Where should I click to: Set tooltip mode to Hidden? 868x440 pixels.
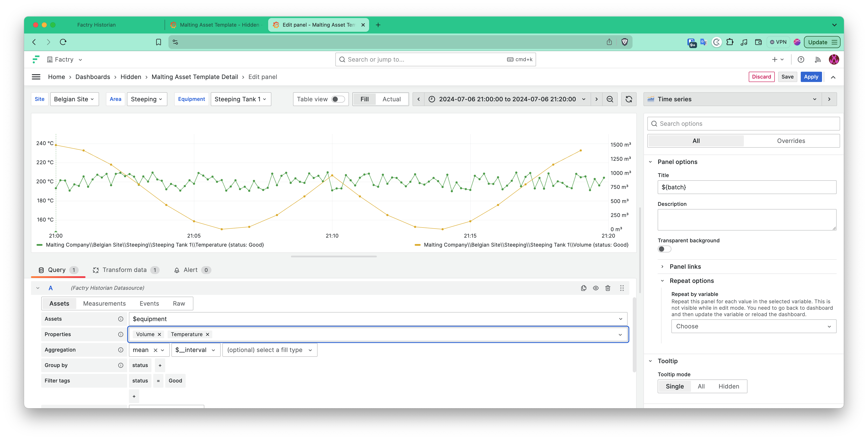729,387
